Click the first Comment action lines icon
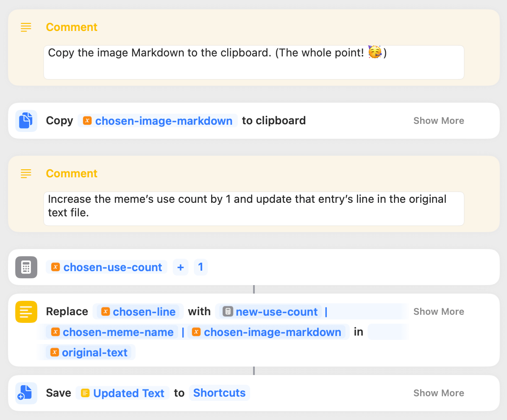 26,27
